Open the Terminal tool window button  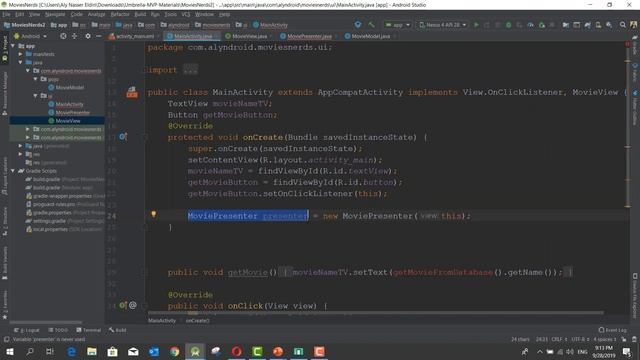(x=89, y=330)
